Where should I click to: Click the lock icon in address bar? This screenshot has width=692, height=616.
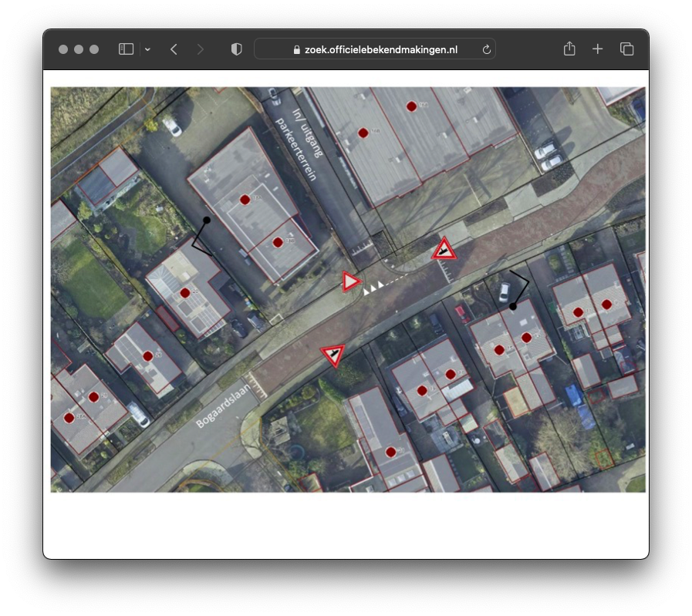click(x=296, y=50)
